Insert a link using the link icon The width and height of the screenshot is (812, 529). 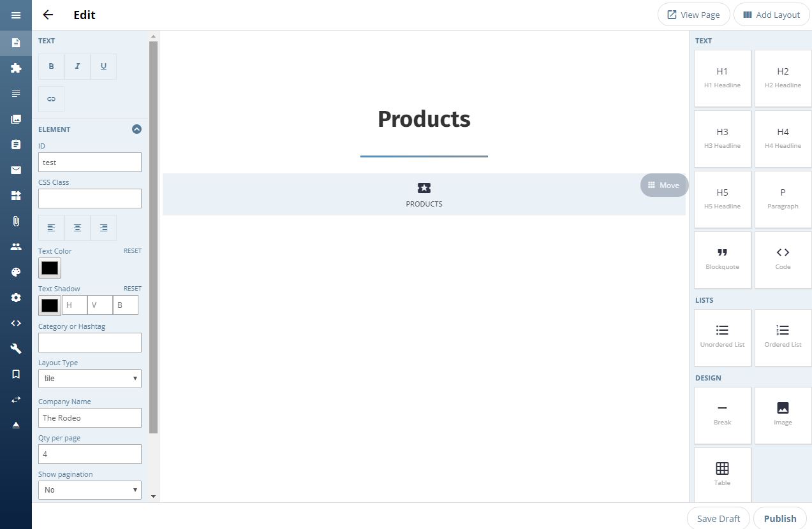51,99
